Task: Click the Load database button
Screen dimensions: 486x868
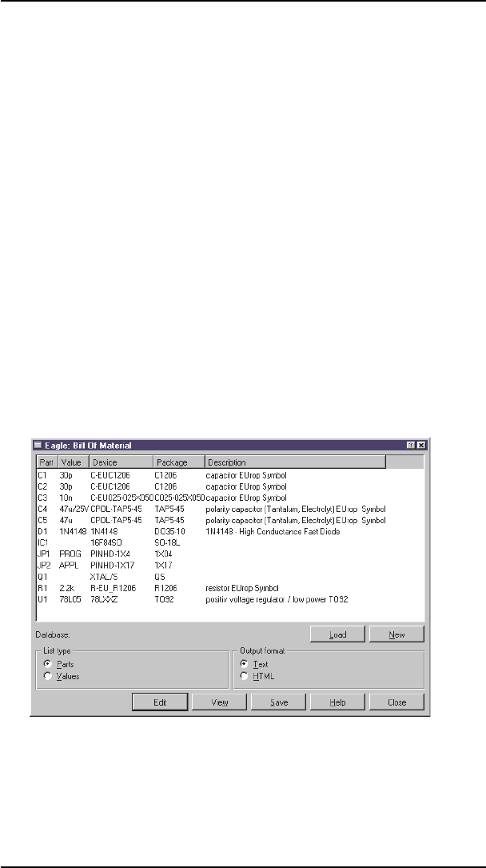Action: point(337,634)
